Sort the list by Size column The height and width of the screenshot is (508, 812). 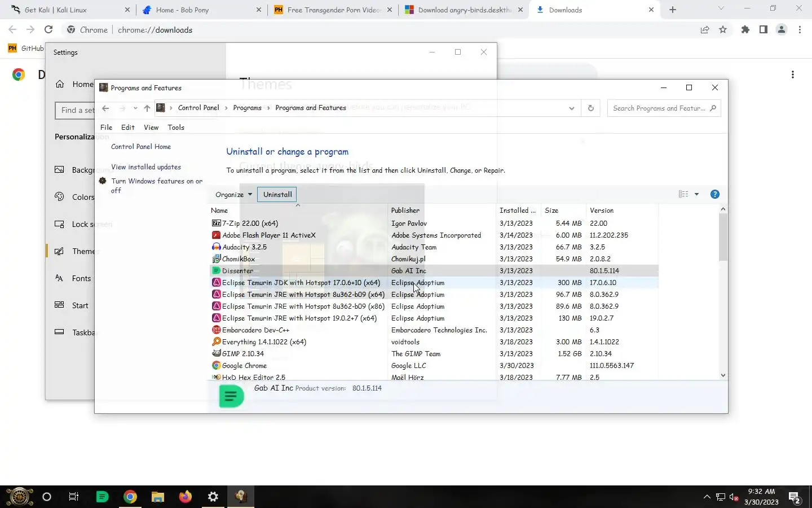tap(563, 210)
